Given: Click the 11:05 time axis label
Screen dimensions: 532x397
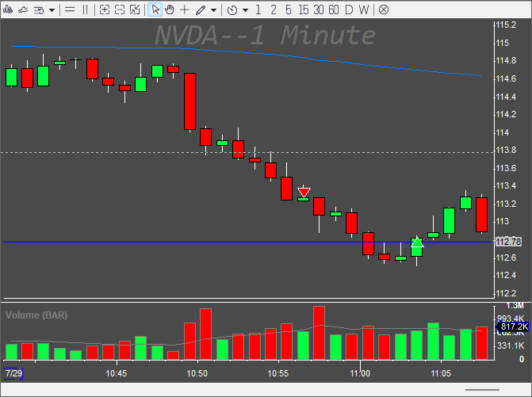Looking at the screenshot, I should coord(441,373).
